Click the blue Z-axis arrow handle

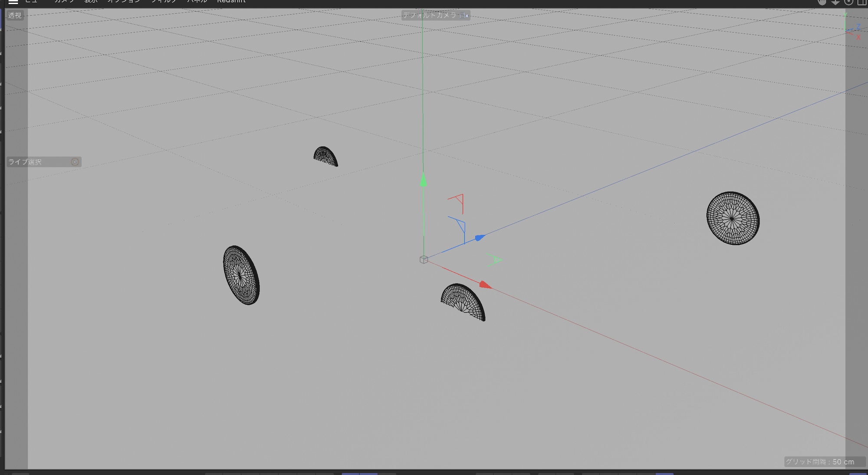[x=480, y=237]
